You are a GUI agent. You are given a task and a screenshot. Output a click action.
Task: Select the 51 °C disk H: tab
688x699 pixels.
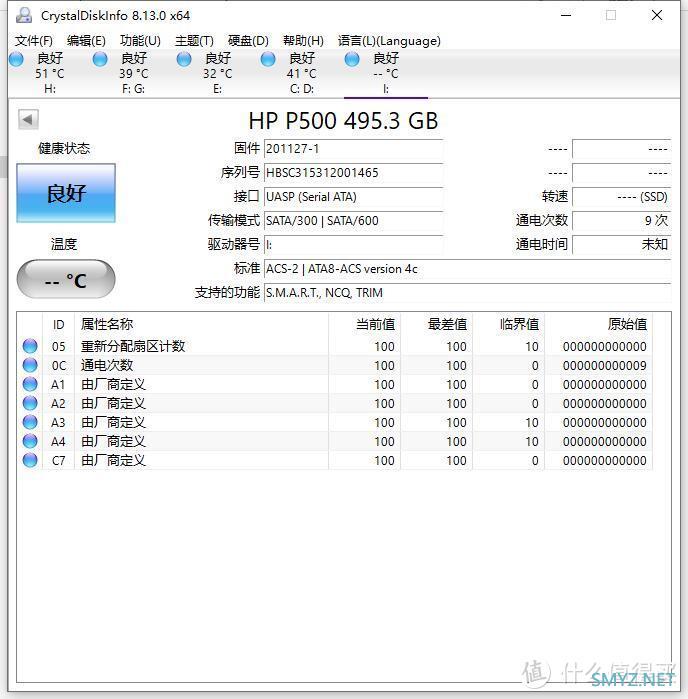tap(49, 73)
